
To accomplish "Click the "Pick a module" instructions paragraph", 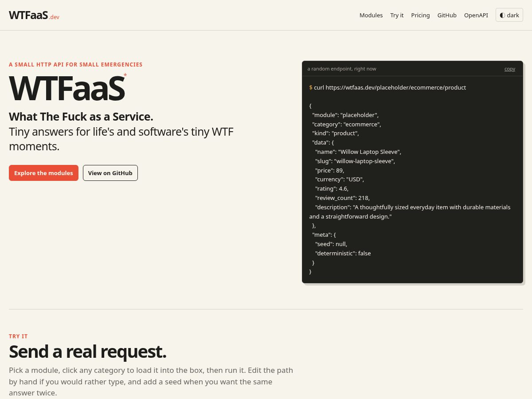I will (151, 381).
